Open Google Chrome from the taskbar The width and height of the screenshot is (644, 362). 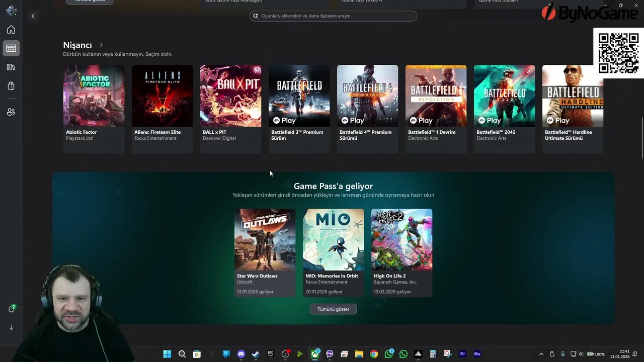[374, 354]
